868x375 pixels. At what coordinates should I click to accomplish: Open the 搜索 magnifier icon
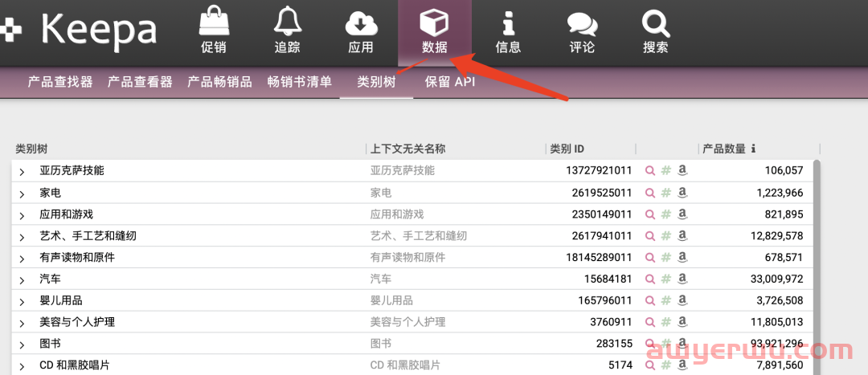point(656,24)
